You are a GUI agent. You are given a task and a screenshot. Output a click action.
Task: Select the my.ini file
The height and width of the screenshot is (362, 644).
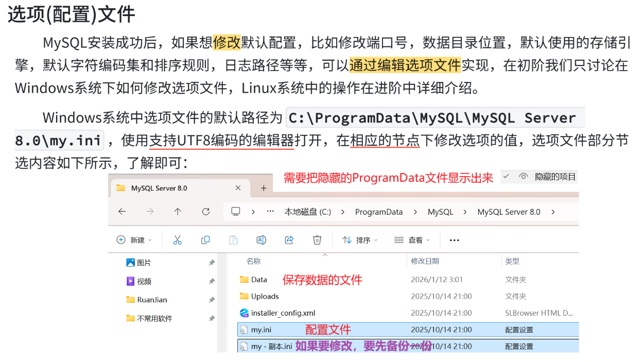tap(408, 330)
